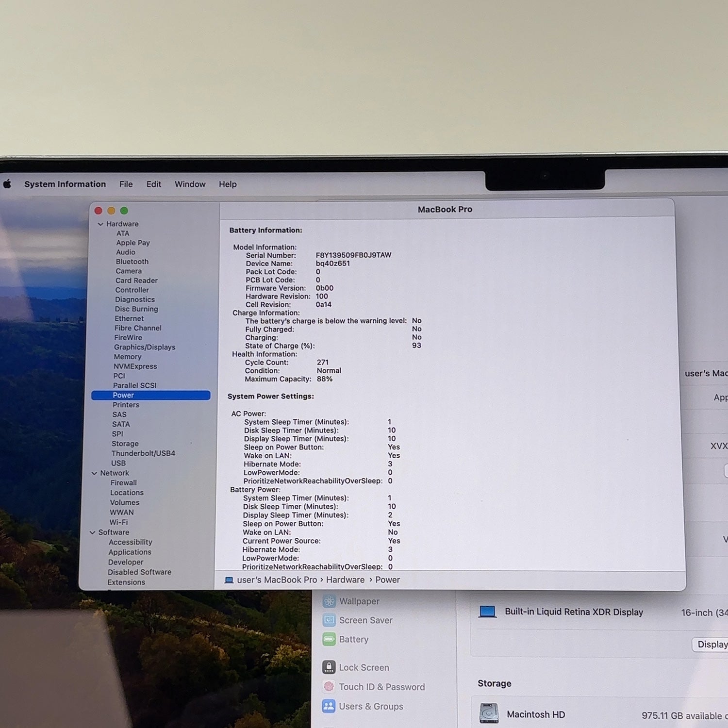Close the System Information window
Screen dimensions: 728x728
click(x=99, y=211)
